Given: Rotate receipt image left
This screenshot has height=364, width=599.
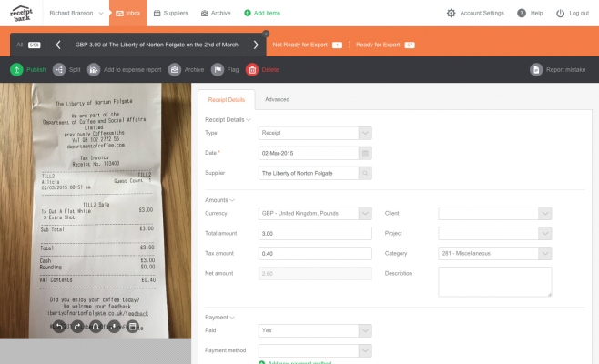Looking at the screenshot, I should pyautogui.click(x=59, y=326).
